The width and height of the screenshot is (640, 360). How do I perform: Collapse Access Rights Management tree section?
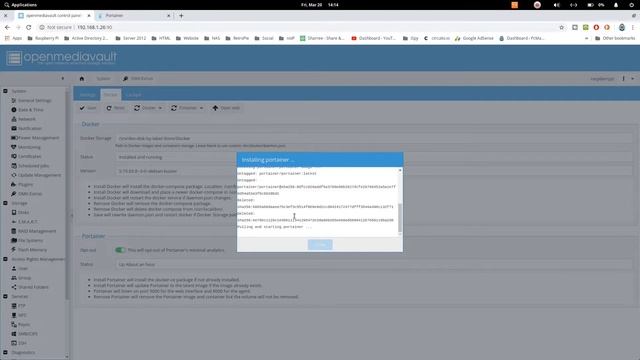pyautogui.click(x=5, y=259)
